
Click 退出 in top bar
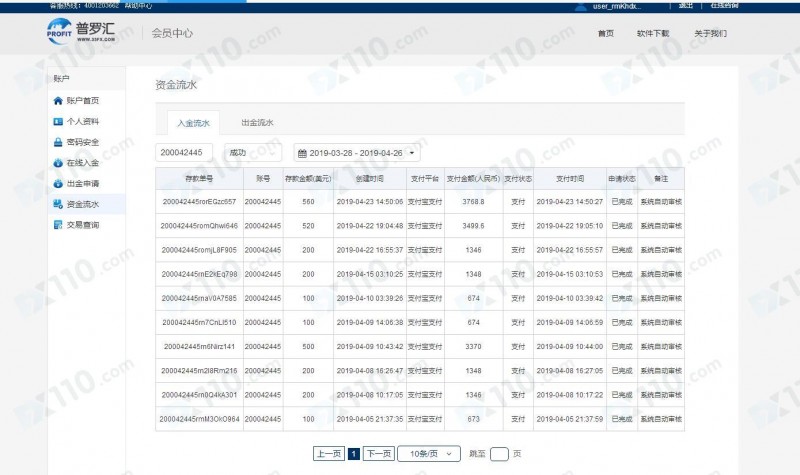[x=686, y=5]
